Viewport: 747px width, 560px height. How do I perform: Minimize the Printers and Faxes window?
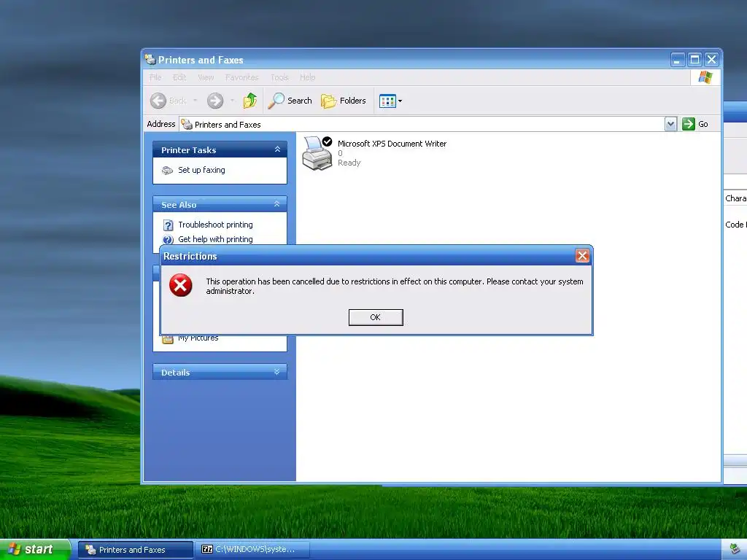pyautogui.click(x=678, y=60)
